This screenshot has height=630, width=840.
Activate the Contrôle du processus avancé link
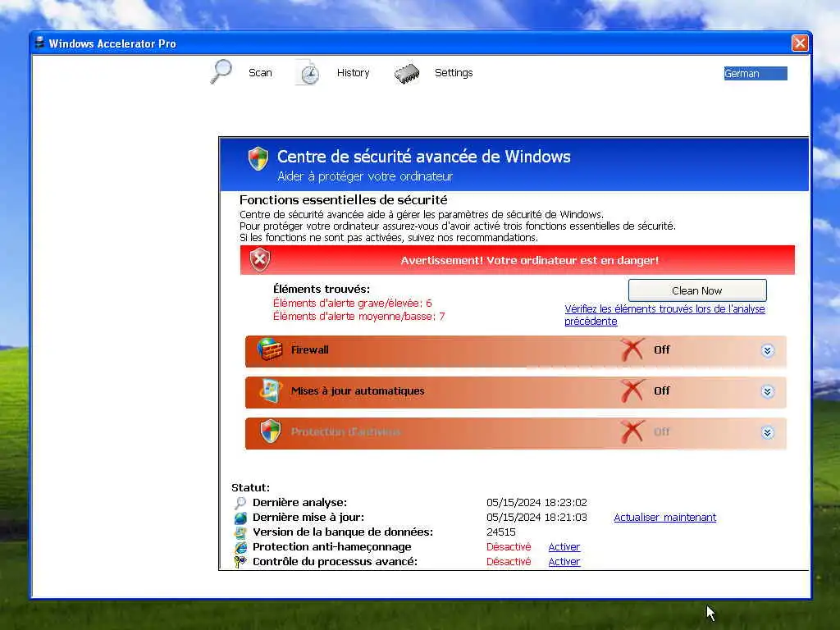point(564,562)
